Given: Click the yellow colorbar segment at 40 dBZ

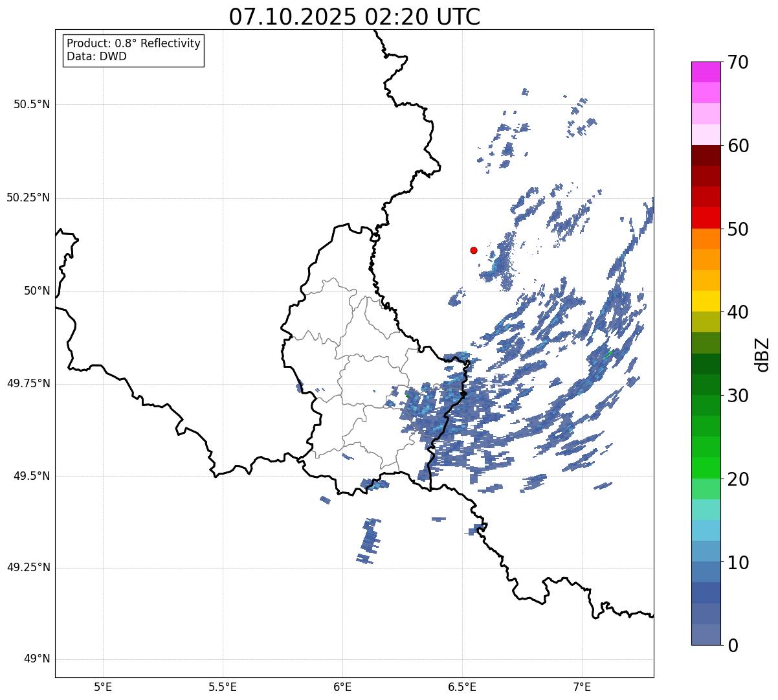Looking at the screenshot, I should click(706, 301).
